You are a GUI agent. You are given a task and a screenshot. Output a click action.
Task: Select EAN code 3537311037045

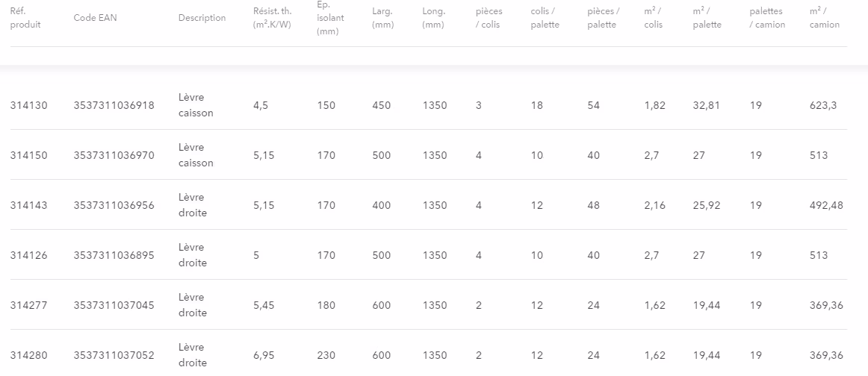(x=114, y=305)
